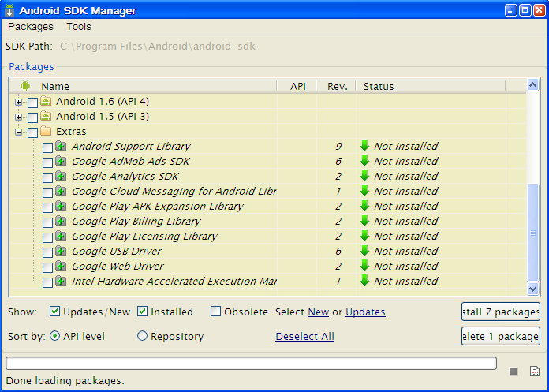Click the SDK Path text field

pos(158,47)
